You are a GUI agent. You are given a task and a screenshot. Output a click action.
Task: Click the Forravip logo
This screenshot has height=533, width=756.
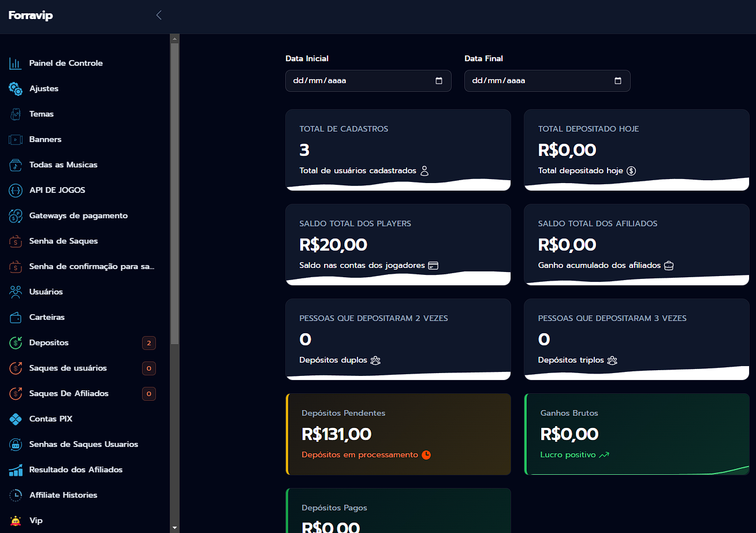[31, 16]
